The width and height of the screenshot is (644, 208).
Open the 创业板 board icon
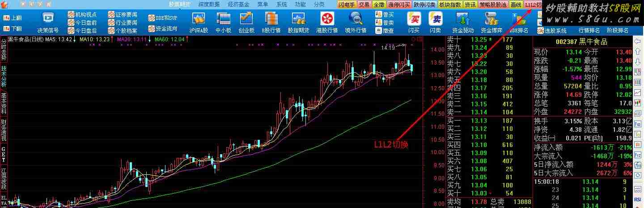click(246, 18)
